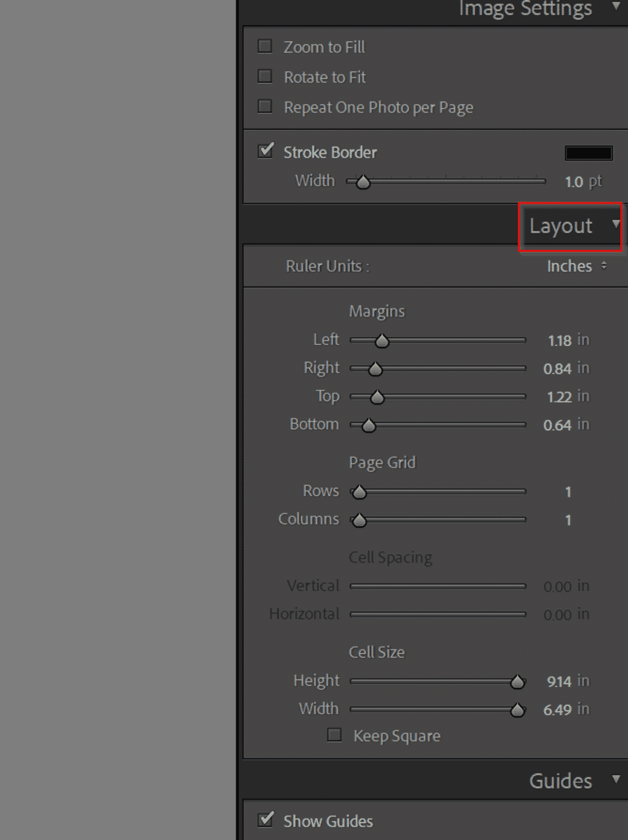Click the Left margin slider handle
The height and width of the screenshot is (840, 628).
click(381, 340)
